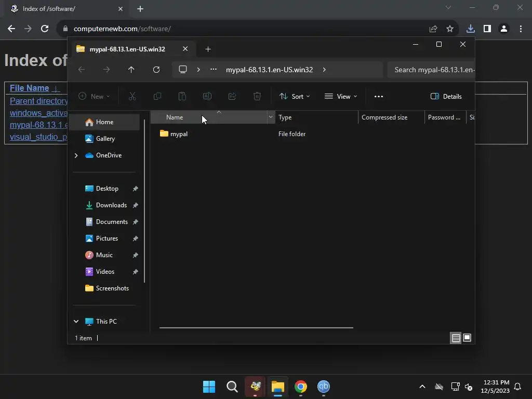The width and height of the screenshot is (532, 399).
Task: Close the Explorer mypal tab
Action: [185, 49]
